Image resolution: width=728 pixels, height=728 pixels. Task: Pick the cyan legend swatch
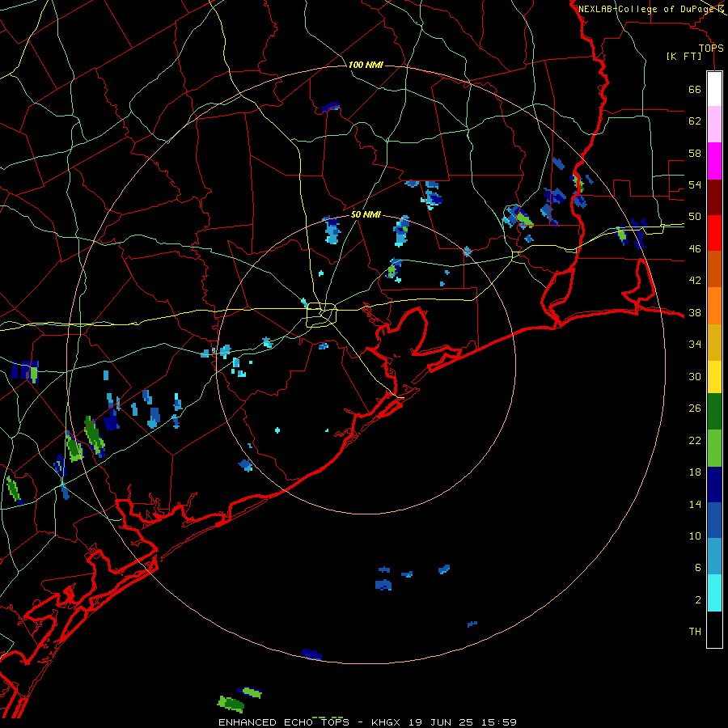click(714, 593)
